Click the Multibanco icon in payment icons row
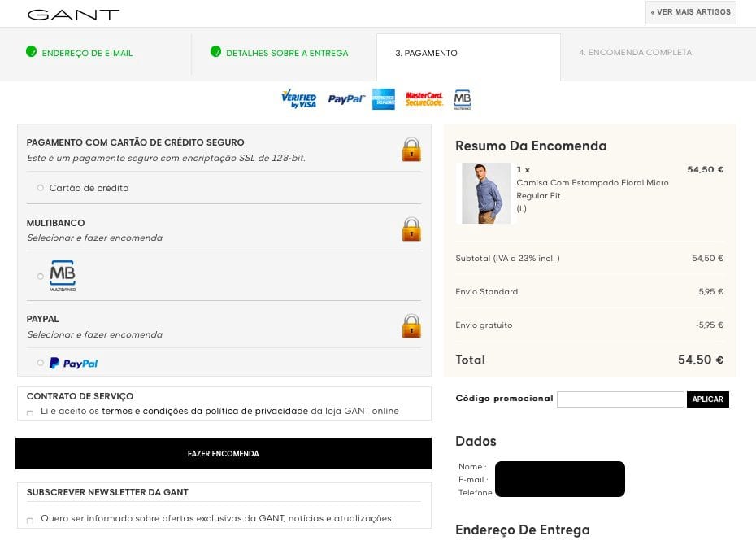Screen dimensions: 756x545 (463, 99)
